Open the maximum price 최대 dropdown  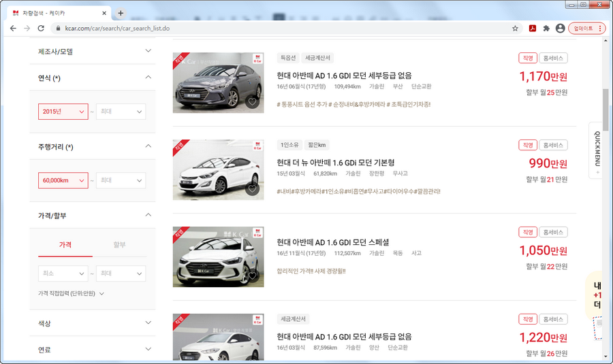tap(121, 274)
